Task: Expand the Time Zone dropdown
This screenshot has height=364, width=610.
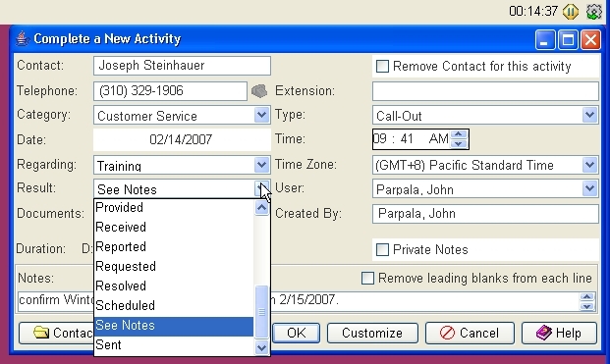Action: click(x=589, y=165)
